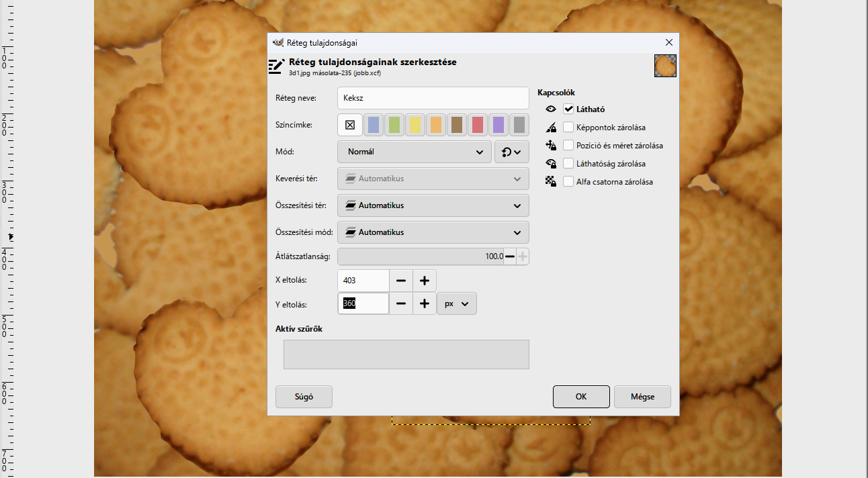Click the visibility lock icon beside Láthatóság zárolása
Screen dimensions: 868x478
click(x=551, y=163)
